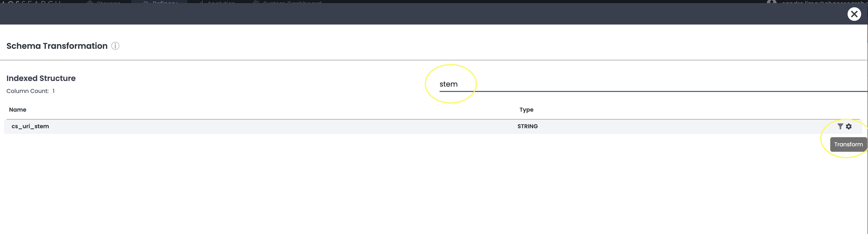Sort by the Type column header

click(x=526, y=110)
